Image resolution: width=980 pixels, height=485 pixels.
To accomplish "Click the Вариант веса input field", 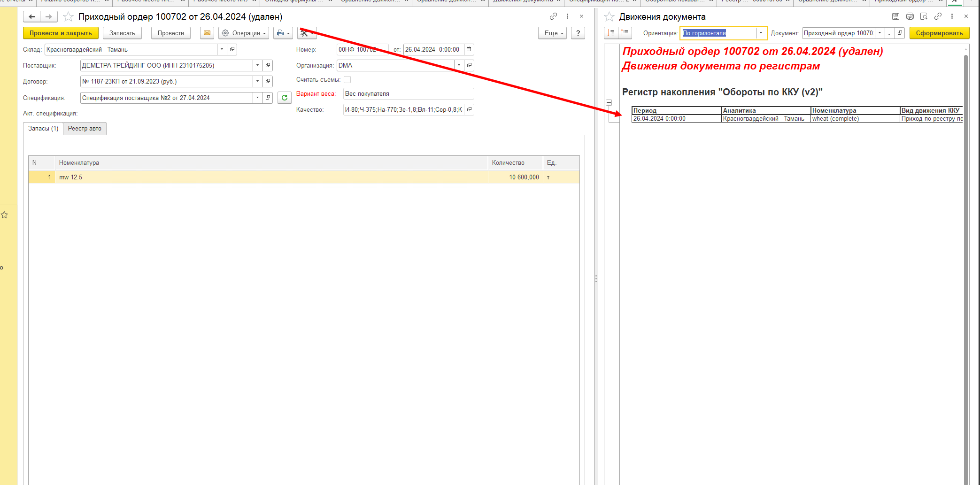I will point(408,94).
